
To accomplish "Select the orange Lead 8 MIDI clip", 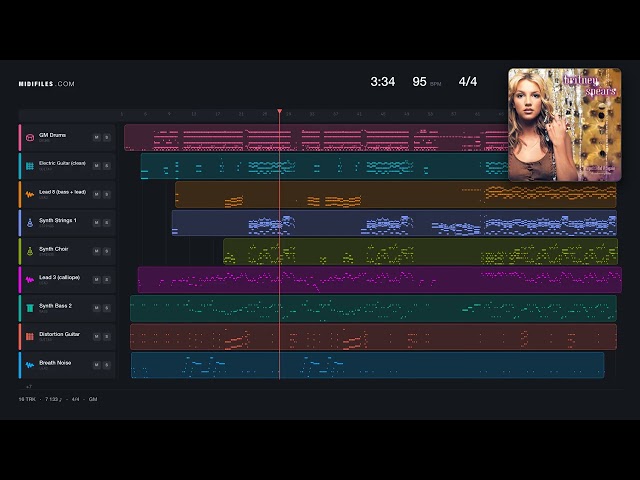I will click(x=396, y=195).
